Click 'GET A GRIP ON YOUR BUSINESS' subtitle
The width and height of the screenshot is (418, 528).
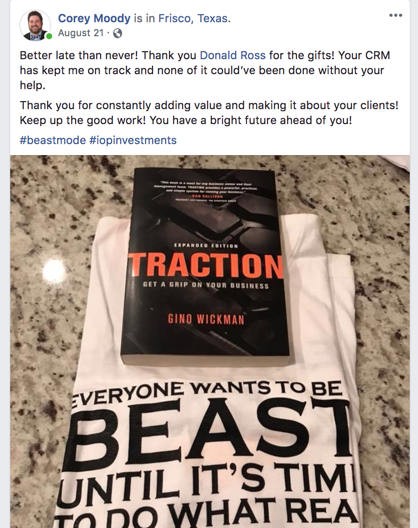click(x=206, y=285)
